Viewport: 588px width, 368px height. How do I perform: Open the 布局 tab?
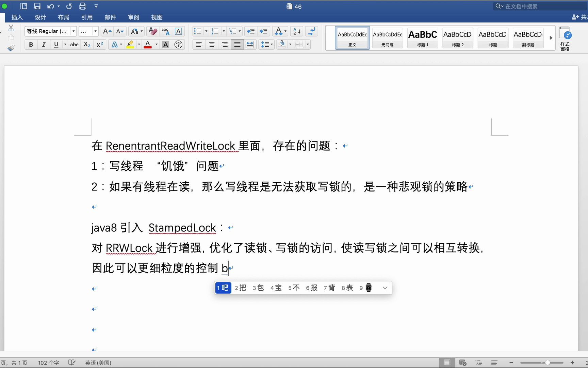pos(64,17)
